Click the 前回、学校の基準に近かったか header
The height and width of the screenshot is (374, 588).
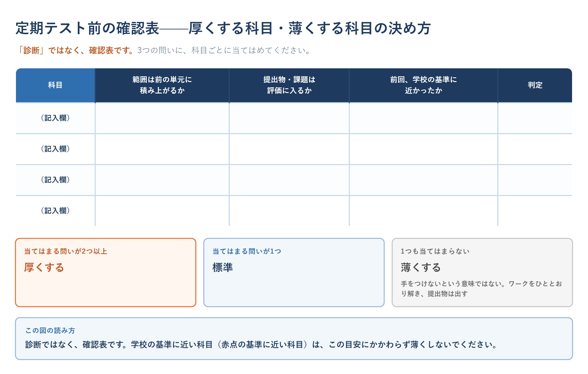[424, 85]
